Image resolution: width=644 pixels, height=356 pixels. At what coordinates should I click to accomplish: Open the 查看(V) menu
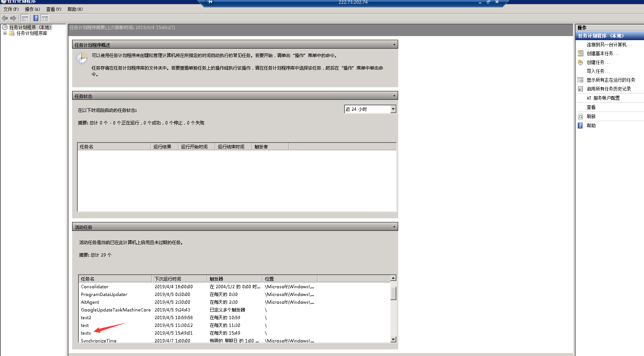pos(54,9)
